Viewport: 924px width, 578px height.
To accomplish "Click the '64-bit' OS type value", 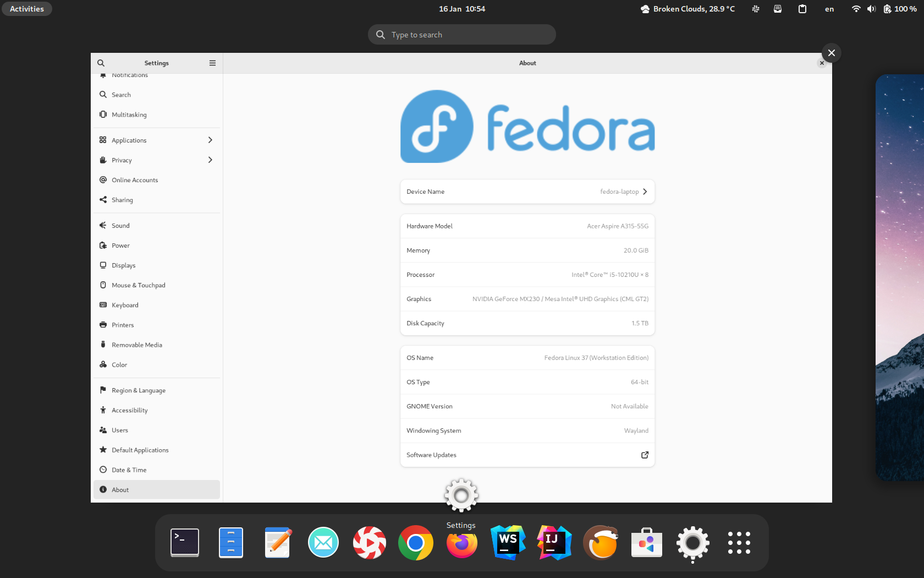I will coord(640,383).
